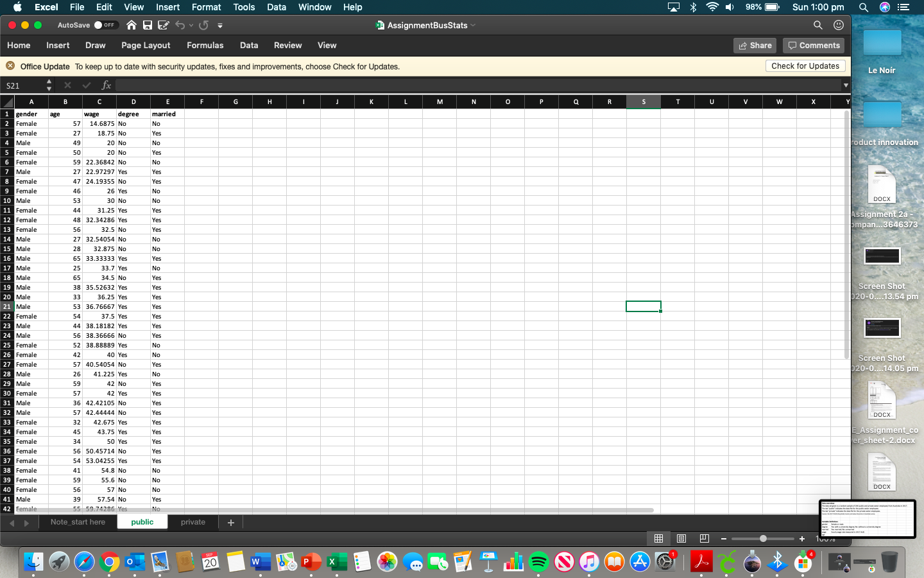This screenshot has height=578, width=924.
Task: Click the Check for Updates button
Action: click(x=805, y=66)
